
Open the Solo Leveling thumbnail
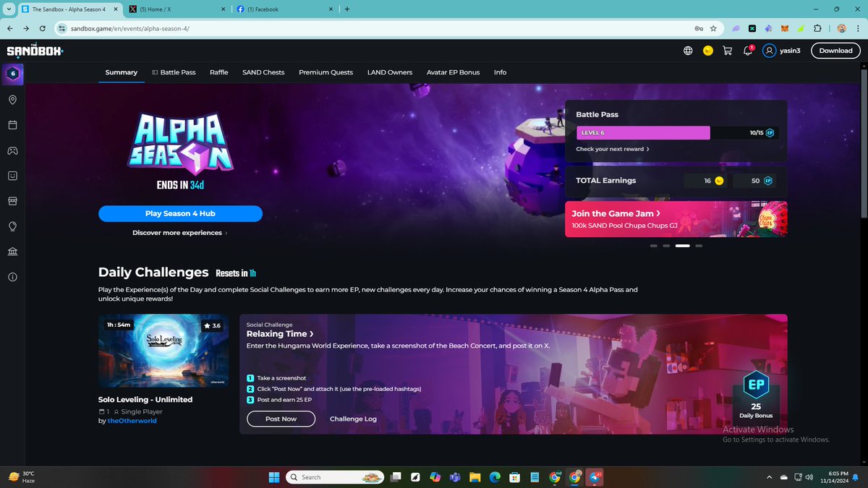(x=163, y=351)
